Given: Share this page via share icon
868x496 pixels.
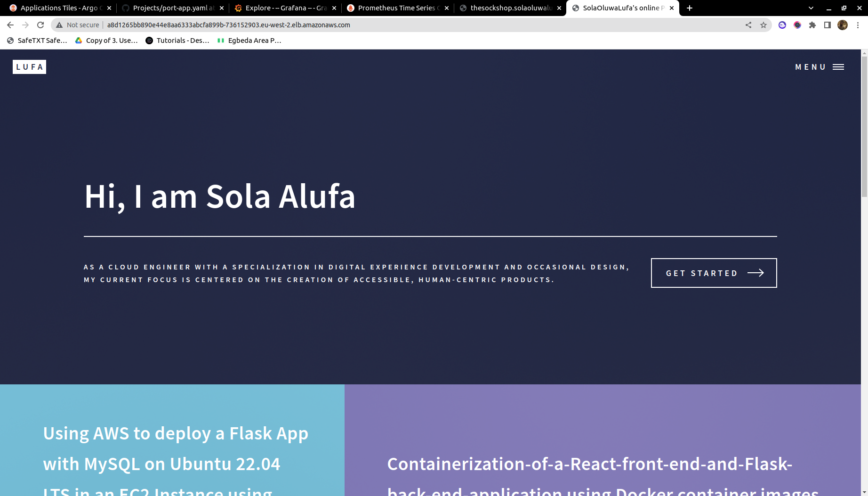Looking at the screenshot, I should point(748,25).
